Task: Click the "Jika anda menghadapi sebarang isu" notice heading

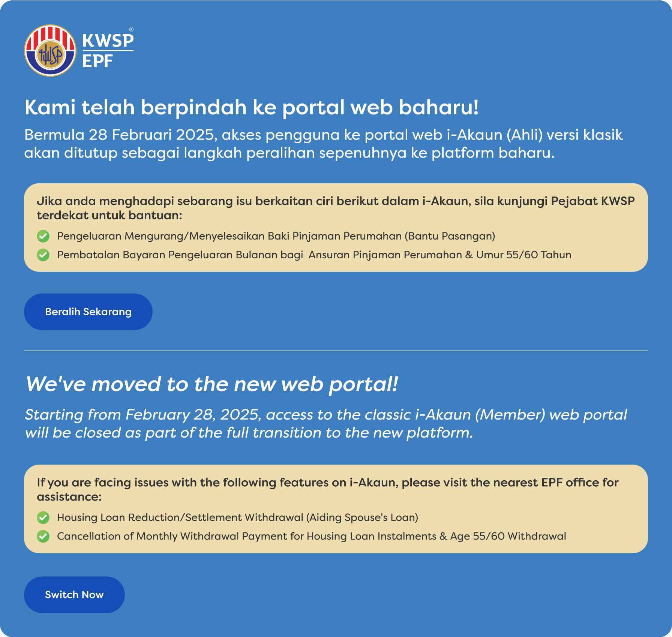Action: tap(335, 208)
